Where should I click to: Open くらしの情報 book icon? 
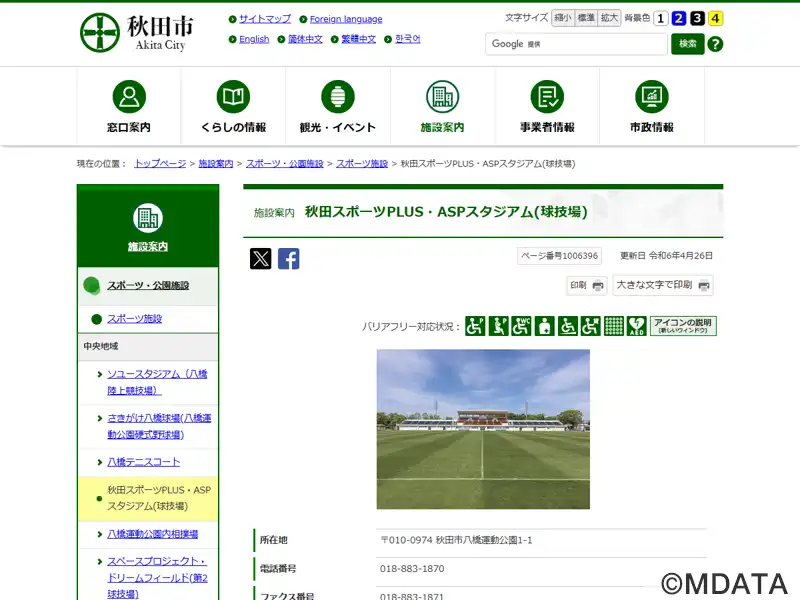233,97
